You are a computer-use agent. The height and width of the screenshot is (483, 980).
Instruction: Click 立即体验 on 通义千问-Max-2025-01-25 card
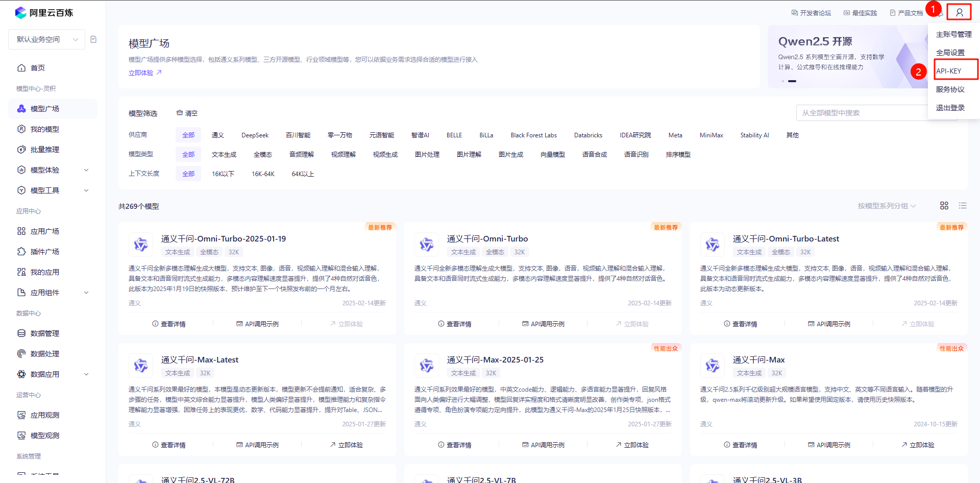[632, 445]
